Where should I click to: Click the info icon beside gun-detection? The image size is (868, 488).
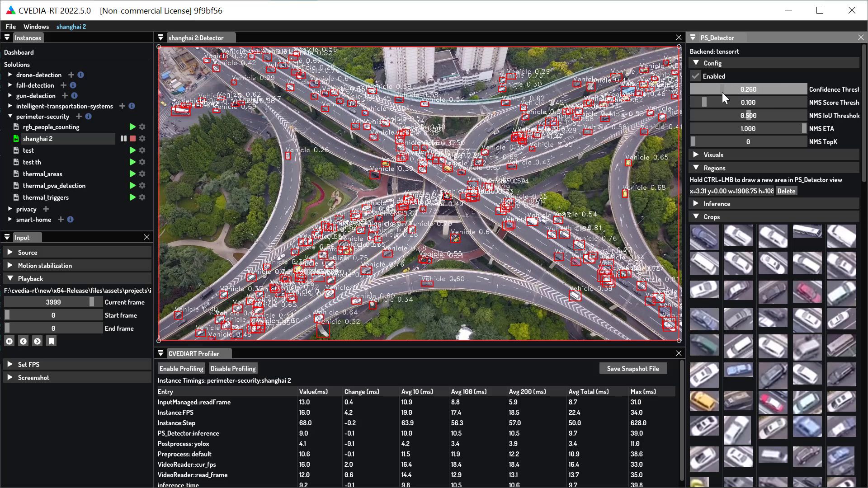(x=74, y=96)
